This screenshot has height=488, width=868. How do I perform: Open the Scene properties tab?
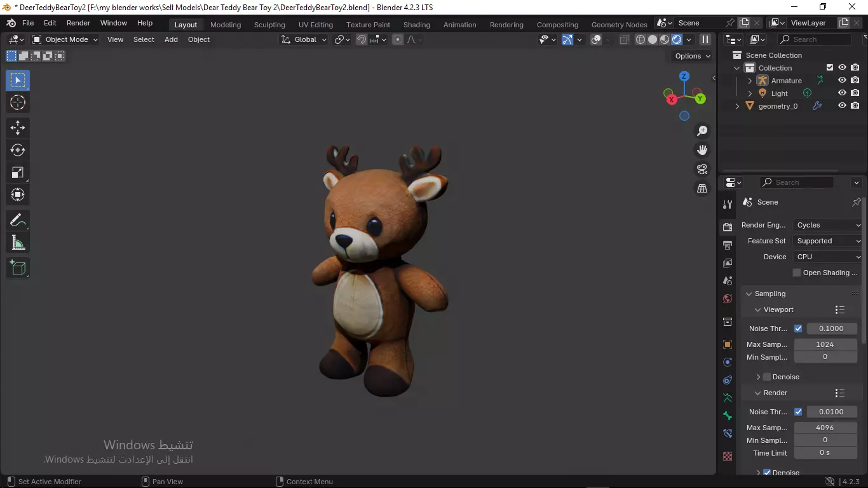728,280
